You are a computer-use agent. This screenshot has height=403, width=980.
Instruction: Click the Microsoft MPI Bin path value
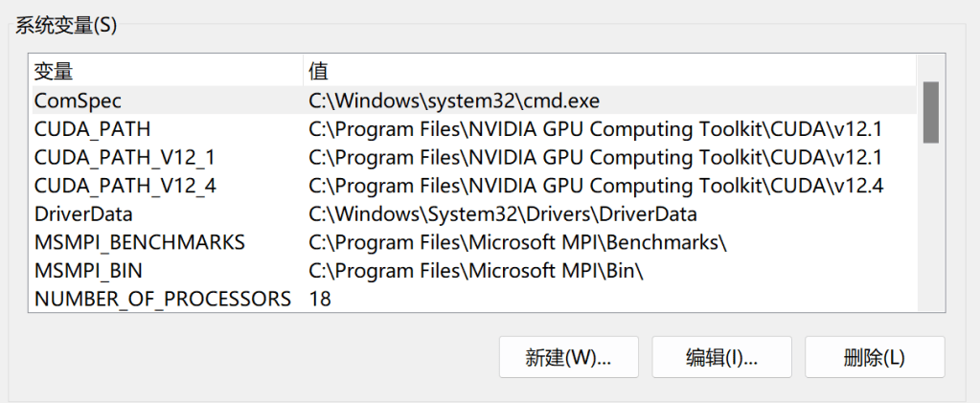tap(476, 272)
